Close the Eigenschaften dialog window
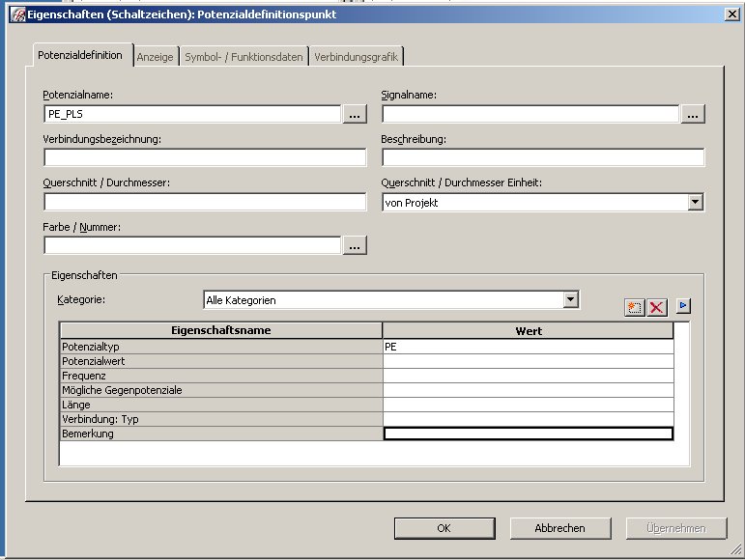Screen dimensions: 745x560 [x=731, y=14]
